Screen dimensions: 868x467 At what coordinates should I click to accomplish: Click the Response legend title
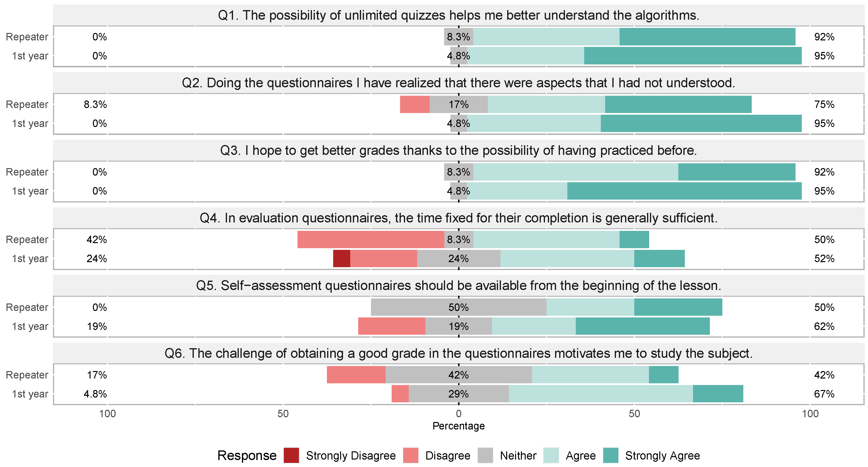click(x=247, y=455)
